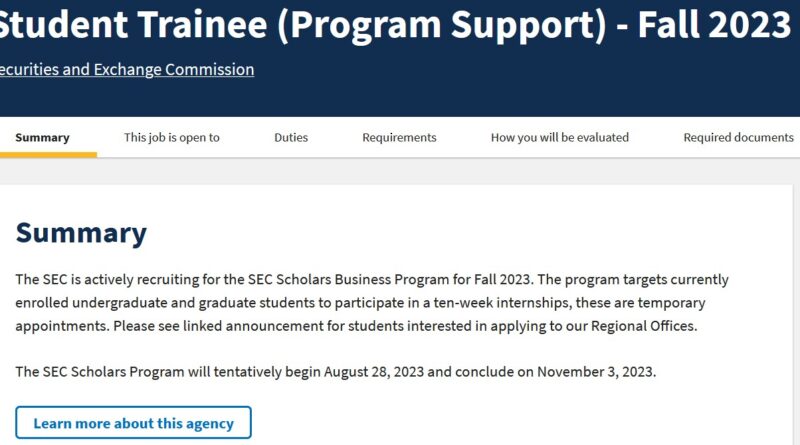The height and width of the screenshot is (445, 800).
Task: Switch to 'This job is open to' tab
Action: [x=171, y=138]
